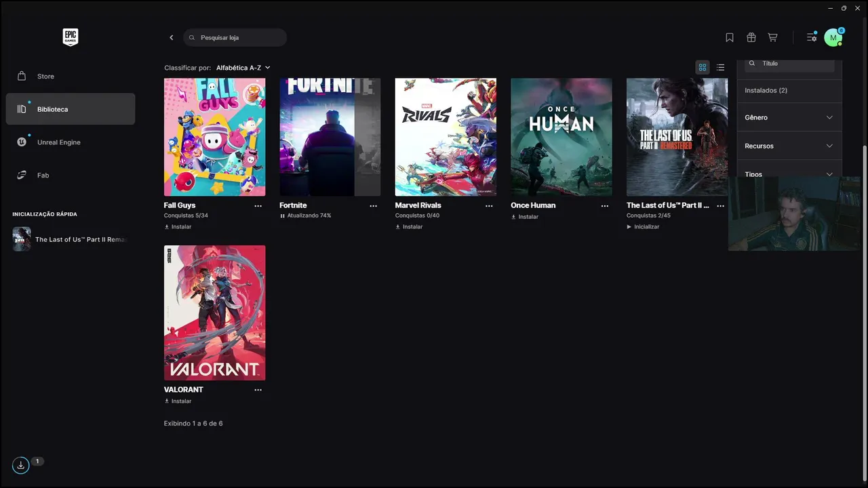868x488 pixels.
Task: Install Once Human
Action: 525,217
